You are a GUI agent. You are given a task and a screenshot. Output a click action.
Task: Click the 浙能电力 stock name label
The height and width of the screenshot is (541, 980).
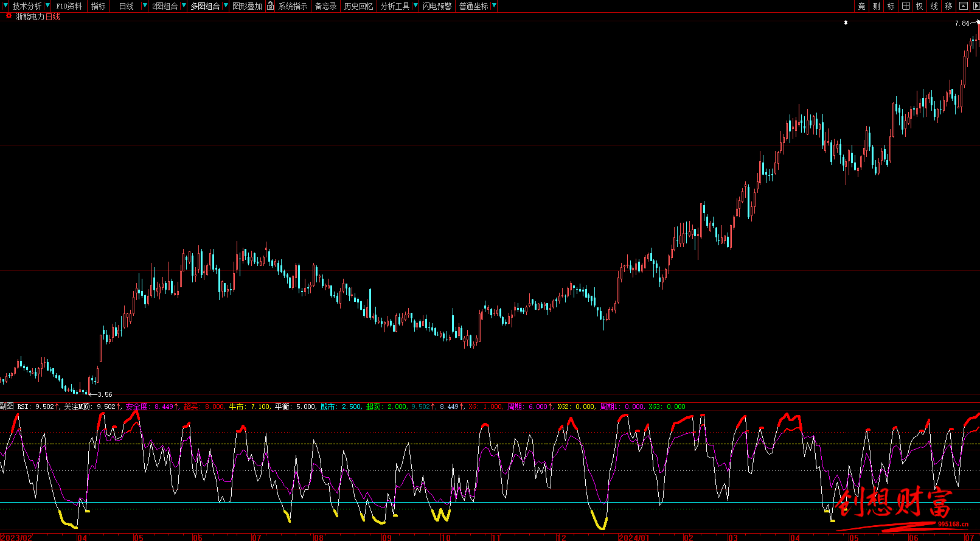(30, 16)
